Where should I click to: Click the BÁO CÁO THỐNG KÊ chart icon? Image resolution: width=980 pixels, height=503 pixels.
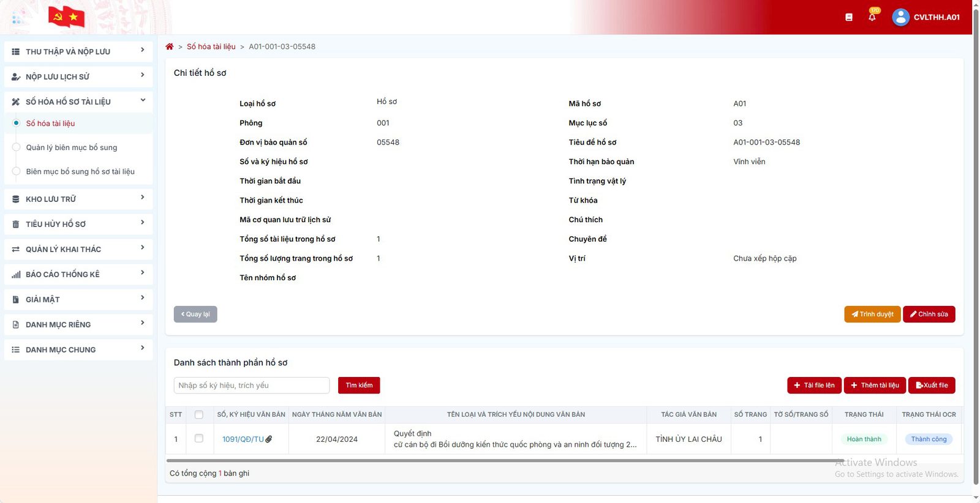pyautogui.click(x=16, y=275)
